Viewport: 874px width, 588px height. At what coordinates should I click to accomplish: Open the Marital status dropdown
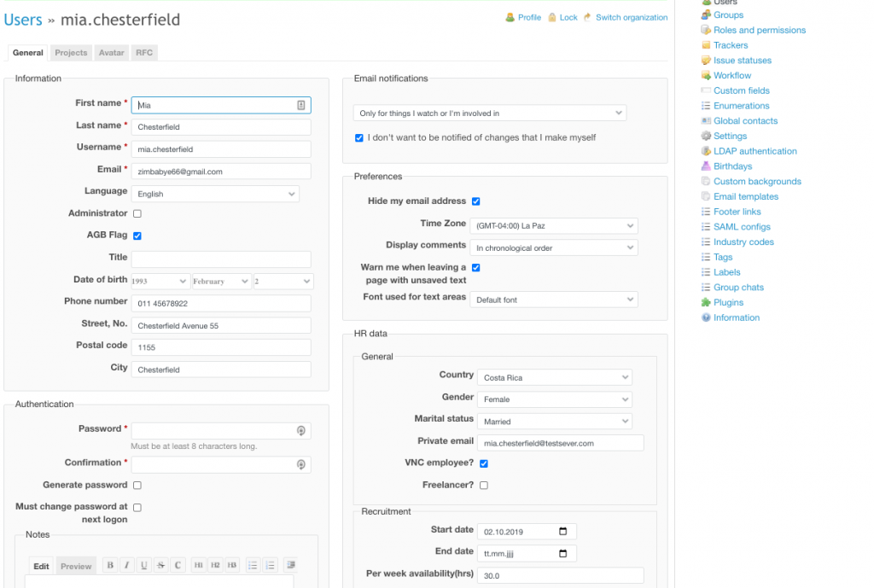pyautogui.click(x=555, y=422)
